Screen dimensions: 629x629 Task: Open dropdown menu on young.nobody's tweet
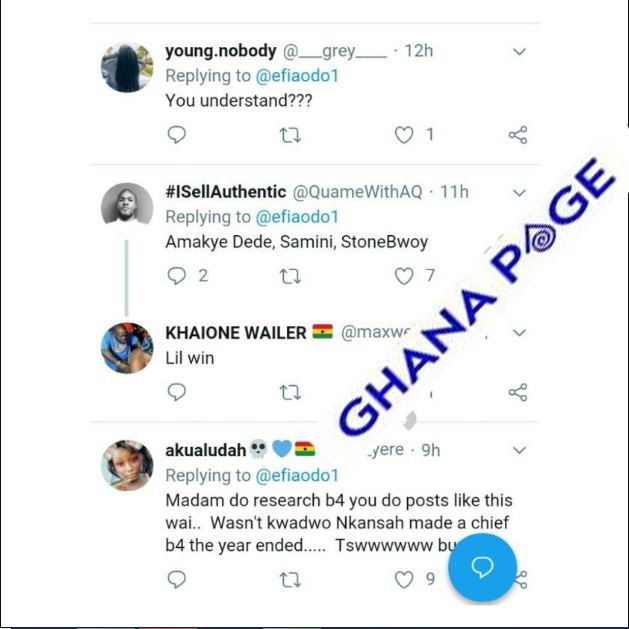[x=519, y=52]
